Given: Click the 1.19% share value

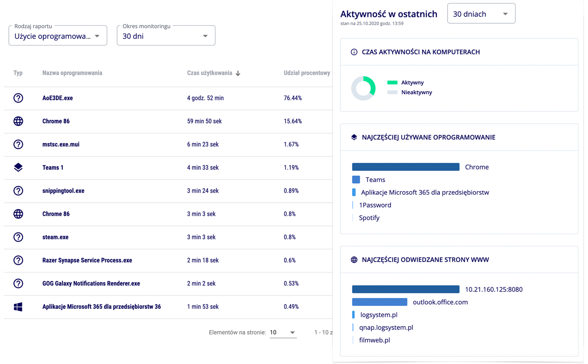Looking at the screenshot, I should point(291,168).
